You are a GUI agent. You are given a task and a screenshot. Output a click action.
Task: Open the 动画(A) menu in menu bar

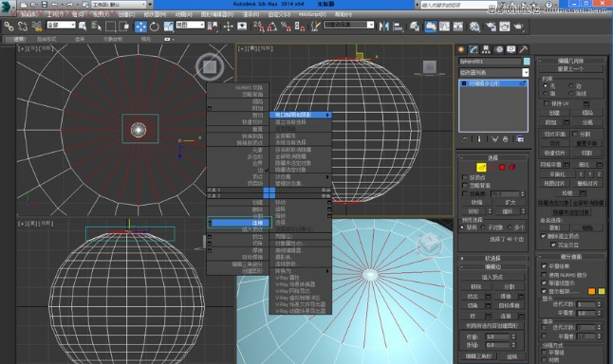point(183,14)
